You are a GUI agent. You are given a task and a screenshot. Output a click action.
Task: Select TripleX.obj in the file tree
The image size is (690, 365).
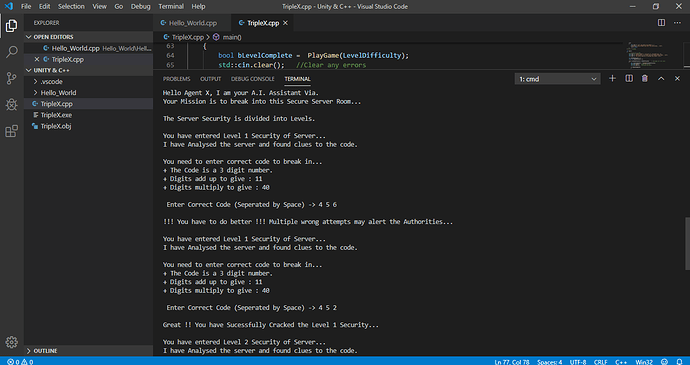pyautogui.click(x=88, y=126)
